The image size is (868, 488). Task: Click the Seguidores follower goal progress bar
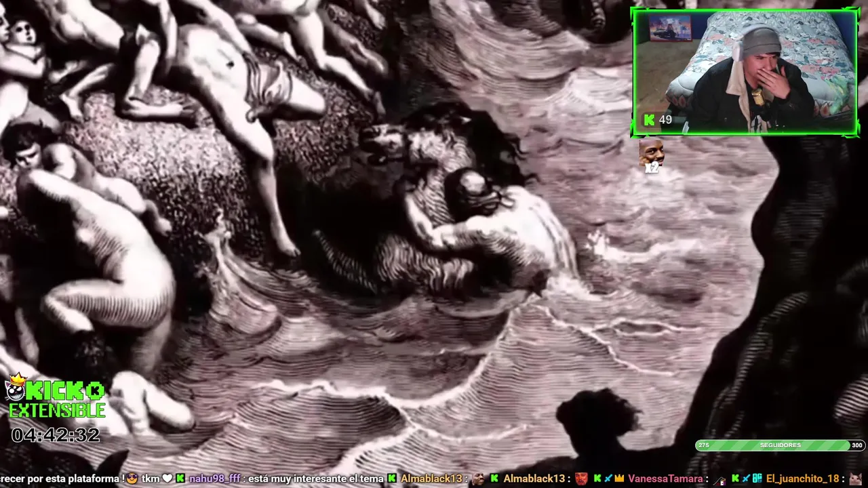tap(780, 445)
